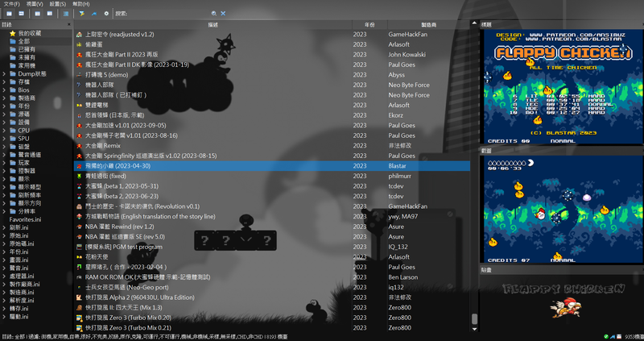The image size is (644, 341).
Task: Select the 全部 folder in the tree
Action: click(x=19, y=42)
